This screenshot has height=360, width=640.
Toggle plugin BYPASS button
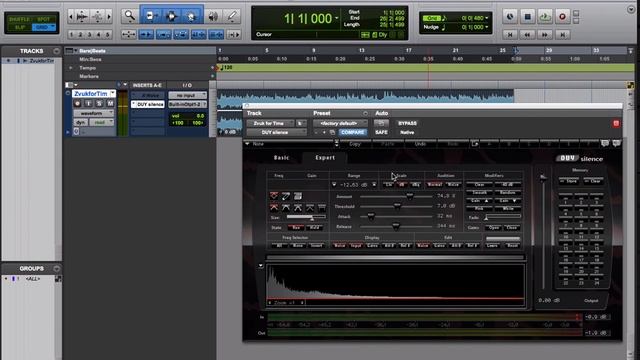click(x=407, y=123)
